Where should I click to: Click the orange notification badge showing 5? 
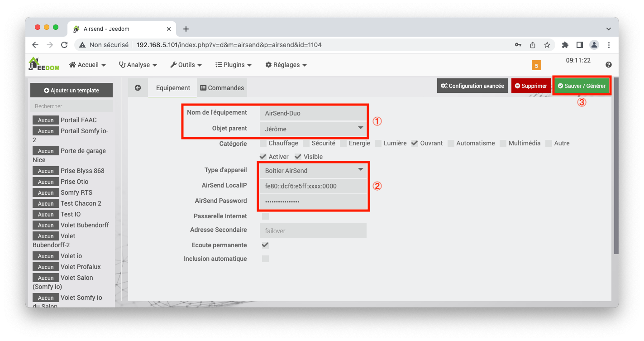point(536,65)
